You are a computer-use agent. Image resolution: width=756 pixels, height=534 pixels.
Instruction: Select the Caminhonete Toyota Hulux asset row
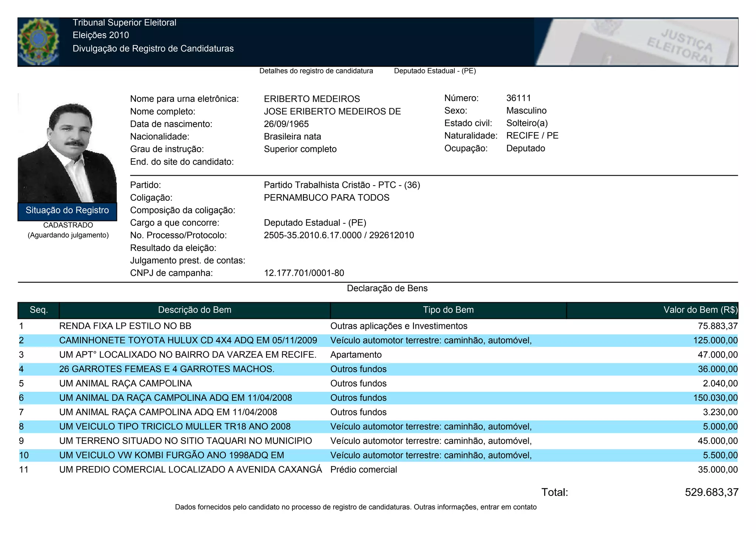[188, 341]
